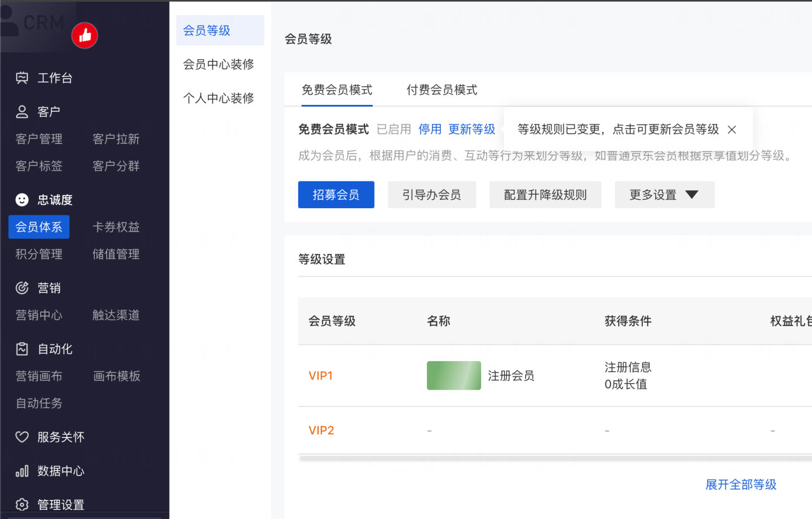The width and height of the screenshot is (812, 519).
Task: Open the 数据中心 data center chart icon
Action: point(22,470)
